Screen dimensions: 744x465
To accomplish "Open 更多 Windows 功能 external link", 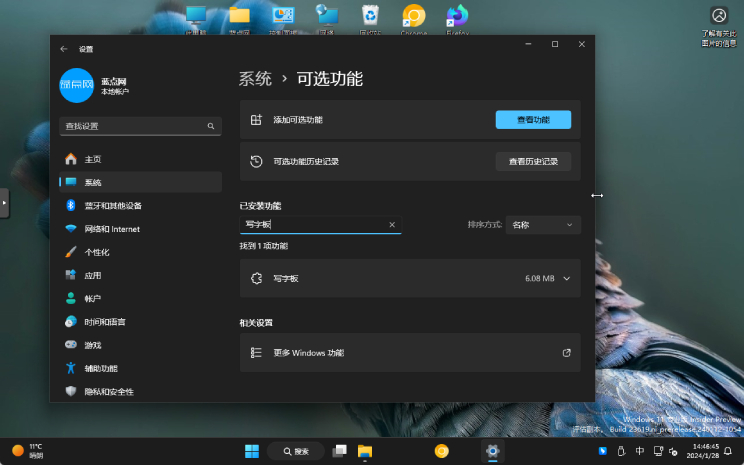I will coord(566,353).
